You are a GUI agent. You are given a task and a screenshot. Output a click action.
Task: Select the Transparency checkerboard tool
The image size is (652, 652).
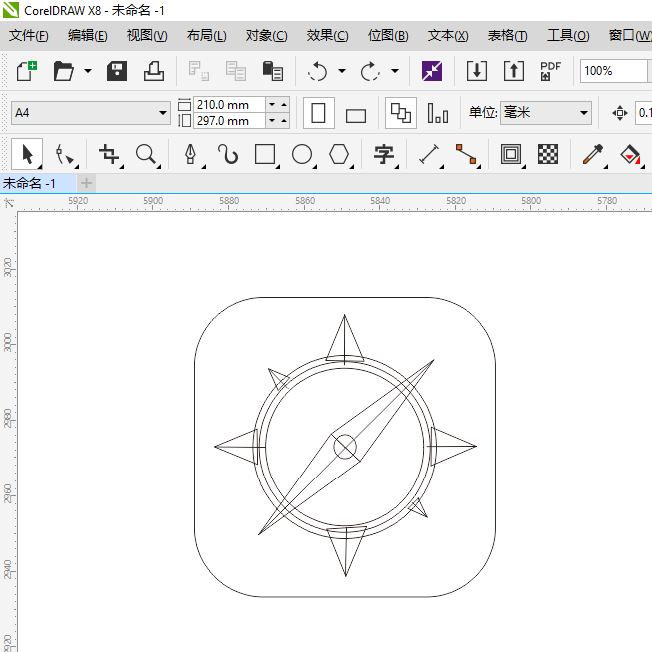tap(548, 154)
